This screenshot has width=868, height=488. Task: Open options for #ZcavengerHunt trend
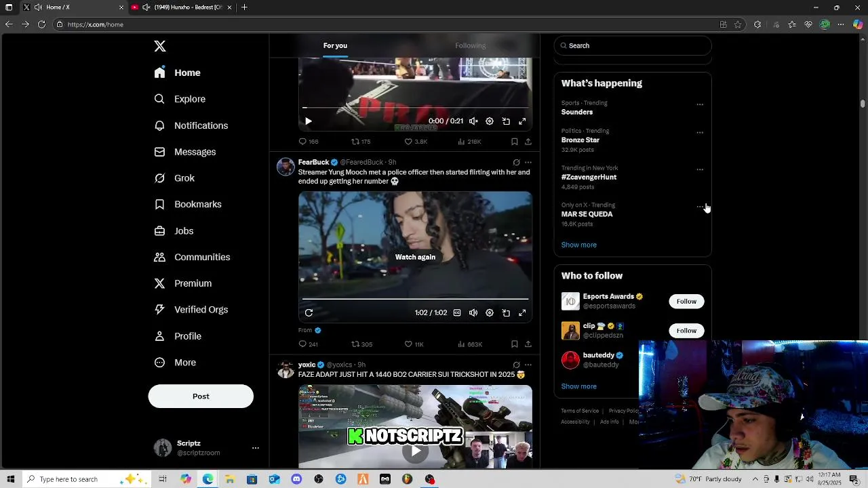coord(700,169)
